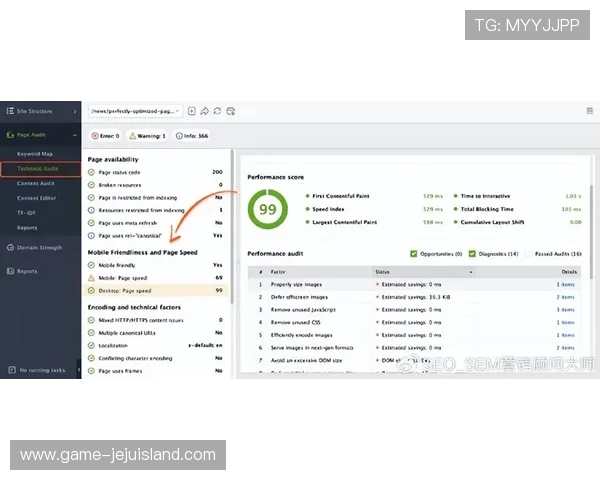This screenshot has height=480, width=600.
Task: Click the refresh audit icon
Action: (x=218, y=111)
